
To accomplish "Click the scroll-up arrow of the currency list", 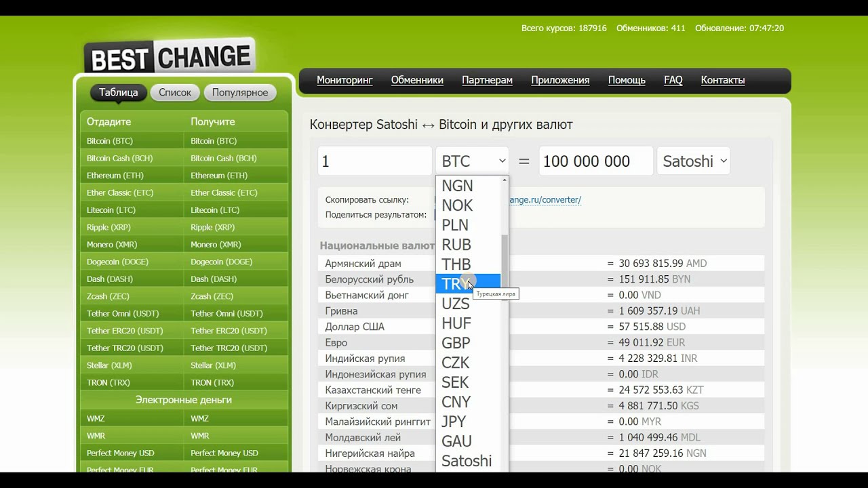I will click(x=505, y=180).
